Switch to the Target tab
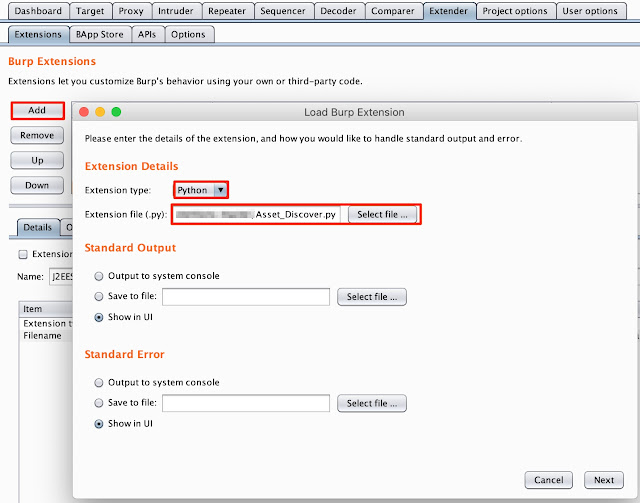Screen dimensions: 640x503 tap(90, 11)
